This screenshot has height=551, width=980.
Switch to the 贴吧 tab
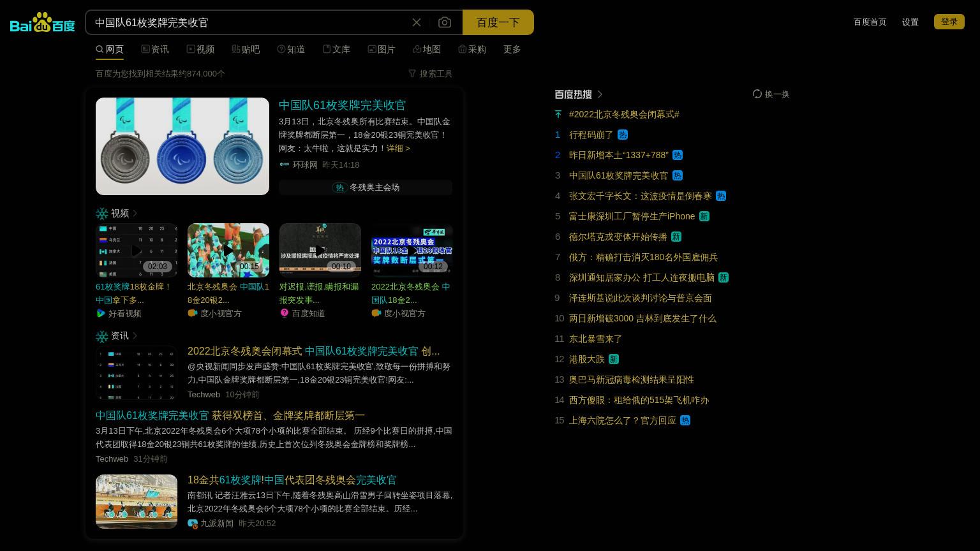tap(246, 49)
